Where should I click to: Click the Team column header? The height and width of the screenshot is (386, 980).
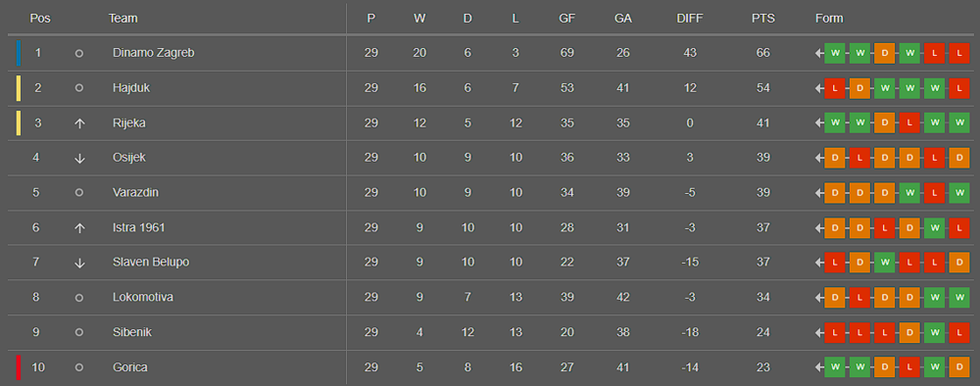(x=122, y=19)
